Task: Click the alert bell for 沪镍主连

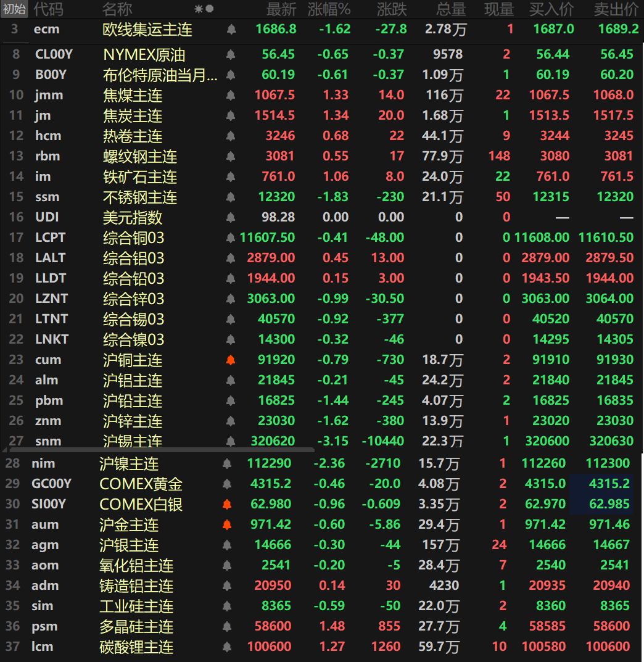Action: (x=226, y=463)
